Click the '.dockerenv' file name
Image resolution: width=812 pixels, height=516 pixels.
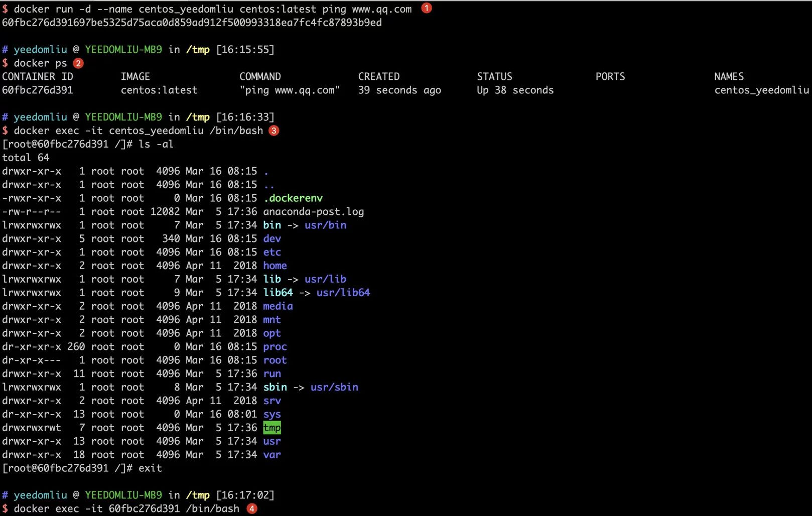[293, 198]
